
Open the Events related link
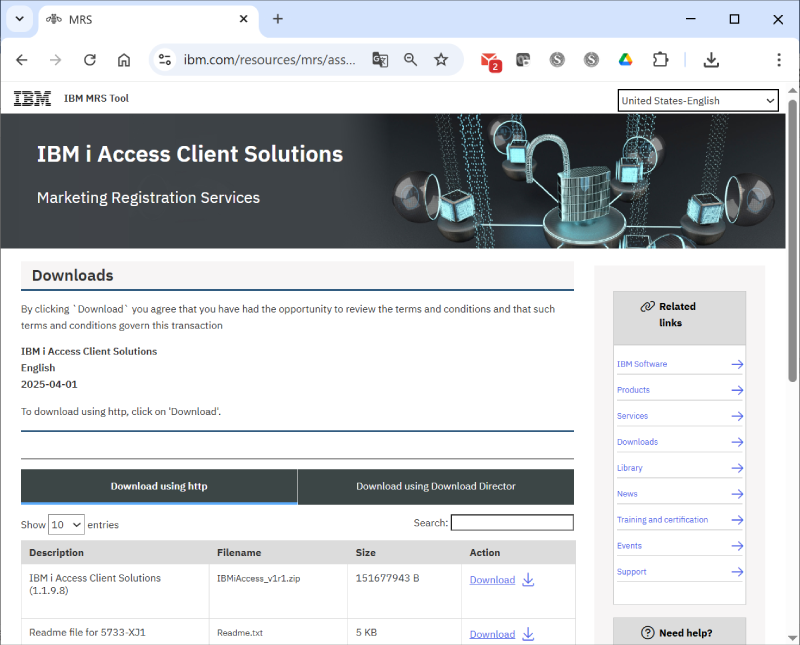click(629, 545)
